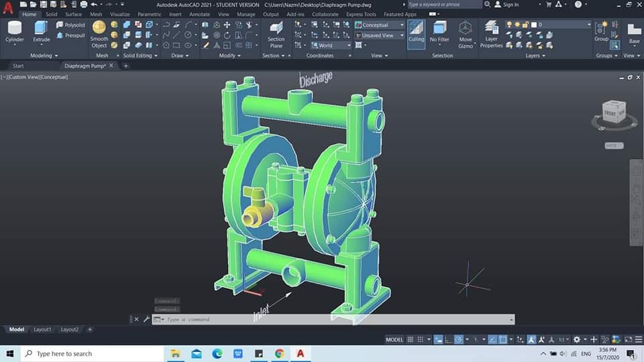
Task: Toggle the Culling selection option
Action: pos(416,34)
